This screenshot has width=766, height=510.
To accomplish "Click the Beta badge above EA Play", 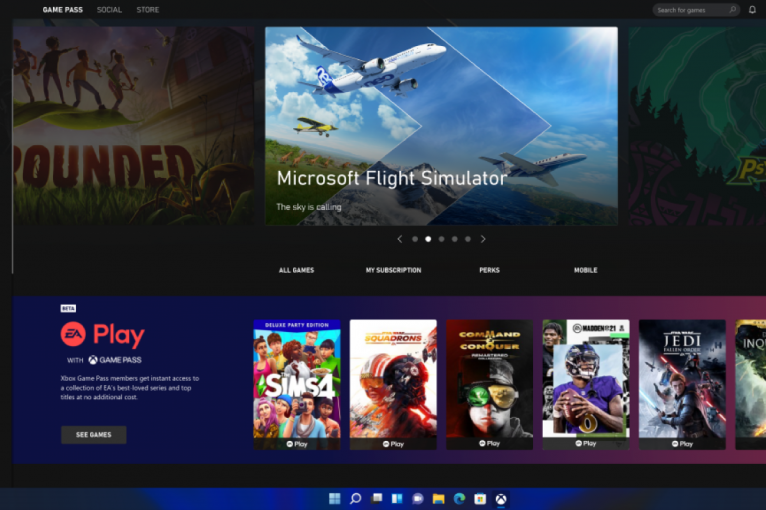I will pos(68,308).
